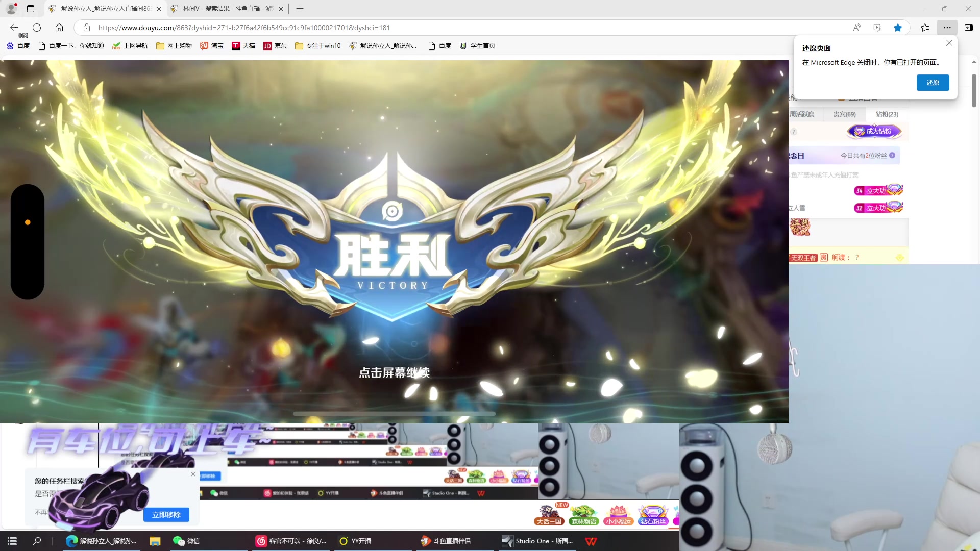Open the 小小福运 game icon

618,515
